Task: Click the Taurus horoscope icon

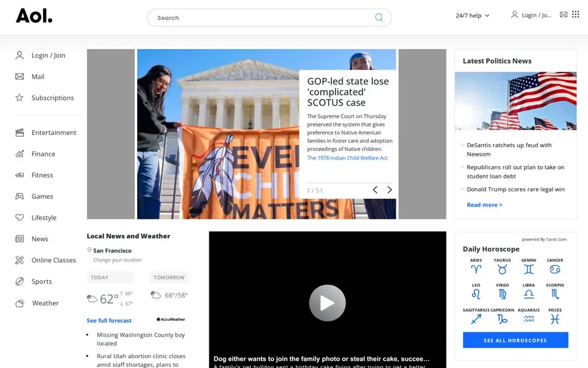Action: (502, 269)
